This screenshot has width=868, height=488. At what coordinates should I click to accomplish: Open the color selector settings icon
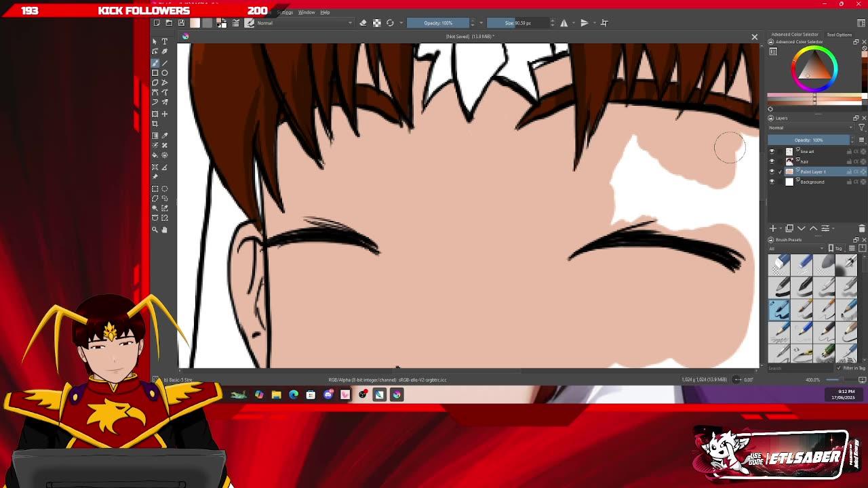(773, 52)
